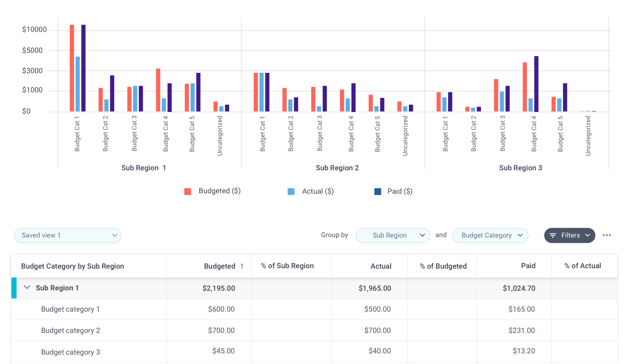Image resolution: width=624 pixels, height=364 pixels.
Task: Select the Budget category 2 row
Action: (x=70, y=330)
